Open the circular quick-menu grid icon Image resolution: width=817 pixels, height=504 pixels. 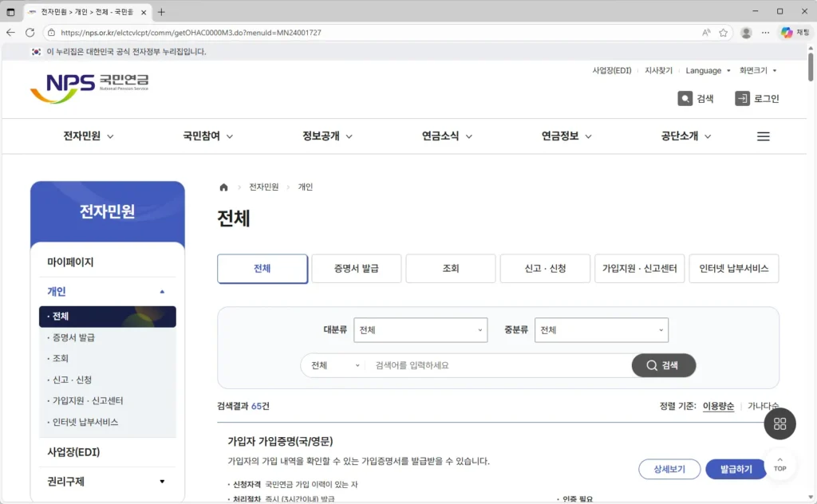(x=780, y=423)
